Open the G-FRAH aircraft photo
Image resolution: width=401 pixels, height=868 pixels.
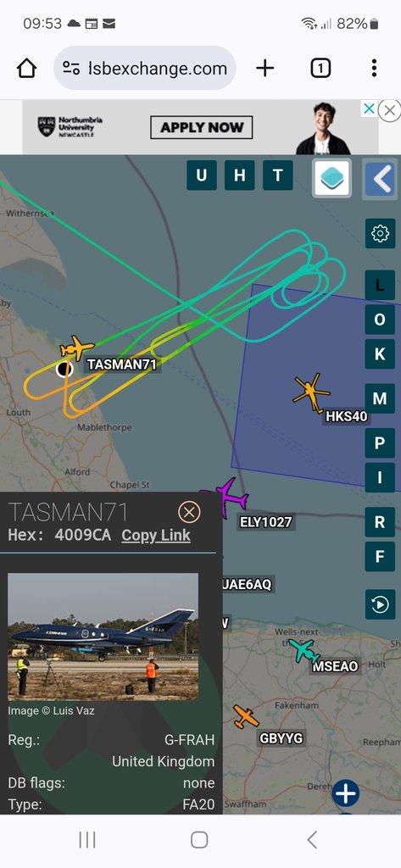pos(103,637)
